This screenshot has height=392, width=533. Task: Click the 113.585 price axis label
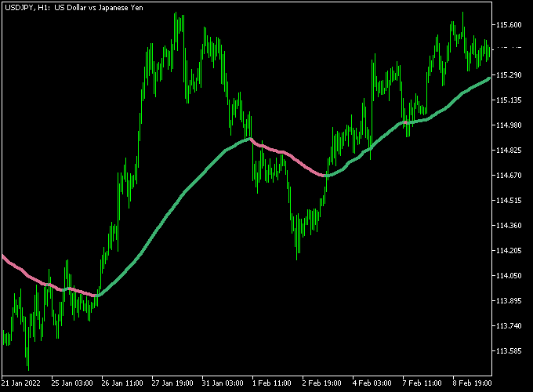click(x=510, y=351)
